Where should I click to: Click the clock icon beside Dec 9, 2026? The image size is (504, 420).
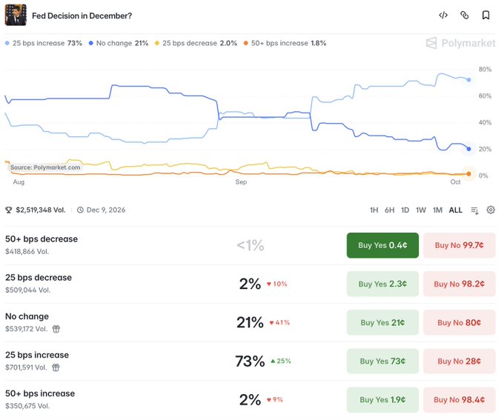[x=80, y=210]
